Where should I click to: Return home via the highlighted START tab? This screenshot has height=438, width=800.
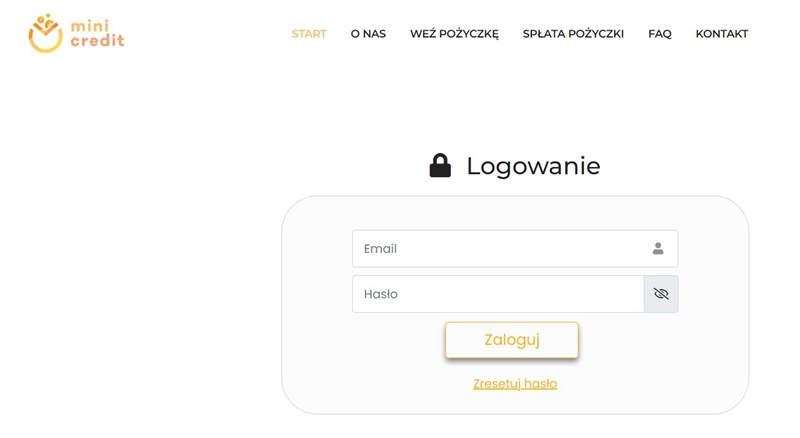(x=309, y=34)
